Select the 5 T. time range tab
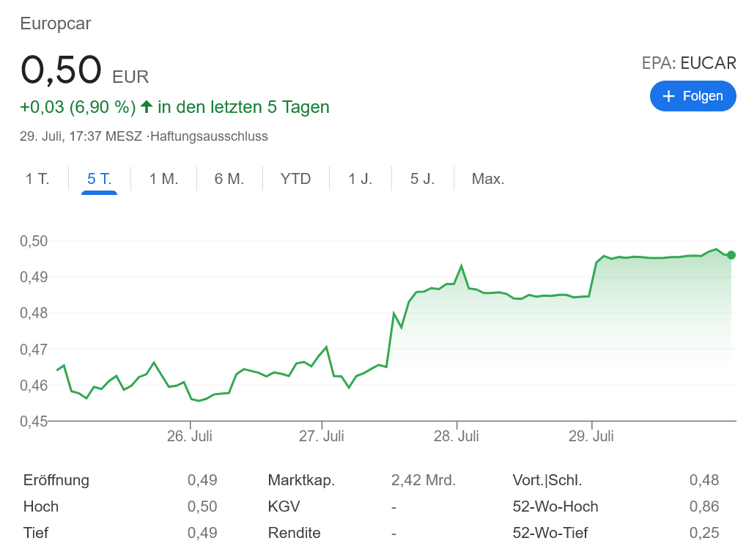 pyautogui.click(x=99, y=179)
